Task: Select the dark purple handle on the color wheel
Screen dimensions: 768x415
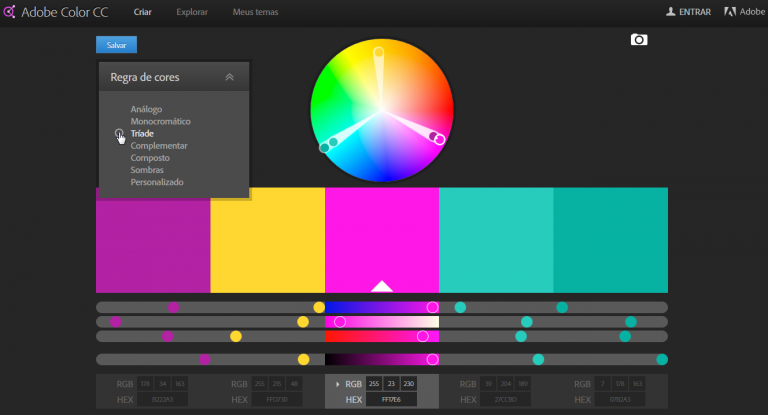Action: pyautogui.click(x=433, y=136)
